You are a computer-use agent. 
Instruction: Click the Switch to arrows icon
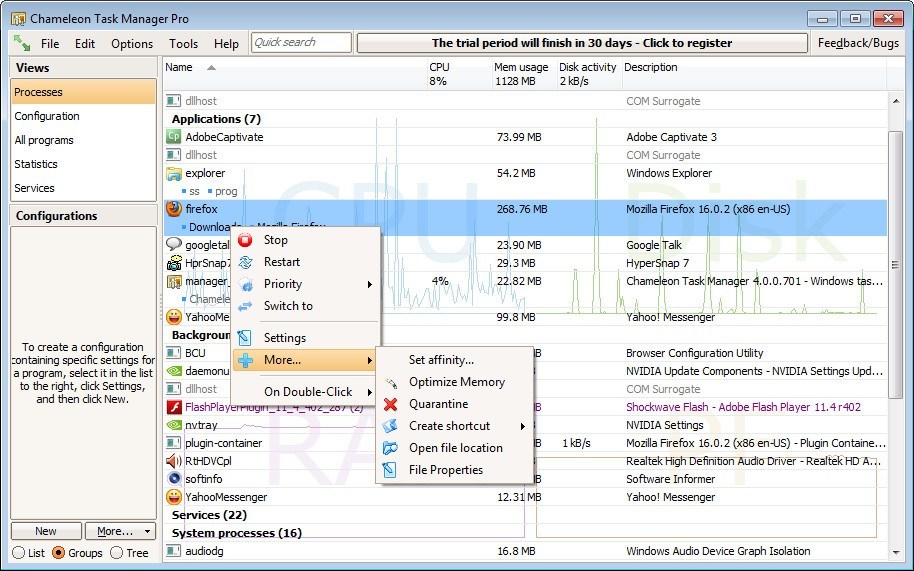pyautogui.click(x=245, y=306)
